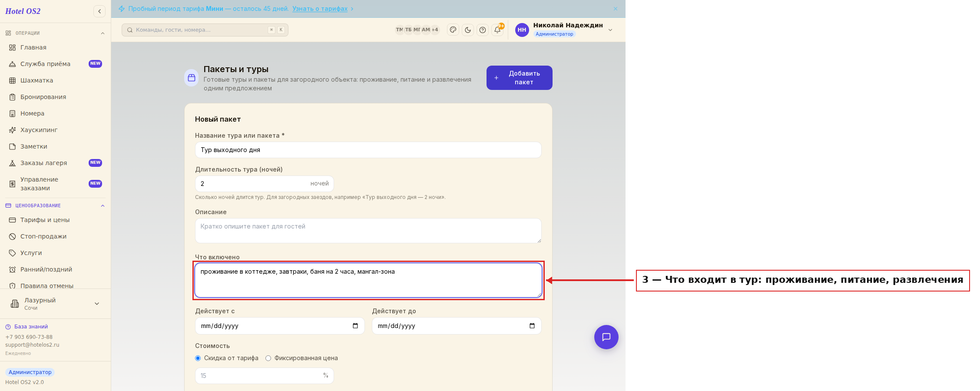Follow the Узнать о тарифах link
Viewport: 980px width, 391px height.
(x=320, y=9)
